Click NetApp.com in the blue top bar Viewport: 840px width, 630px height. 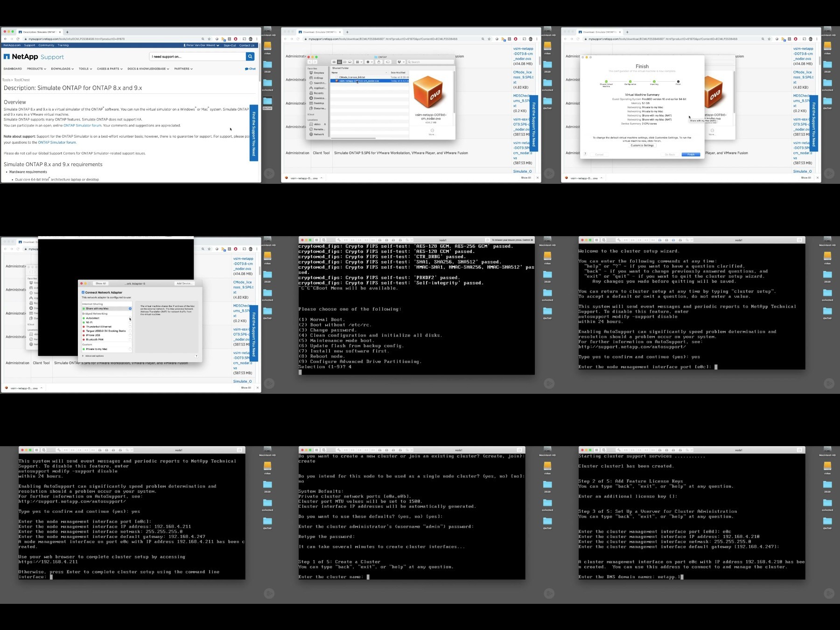coord(12,45)
